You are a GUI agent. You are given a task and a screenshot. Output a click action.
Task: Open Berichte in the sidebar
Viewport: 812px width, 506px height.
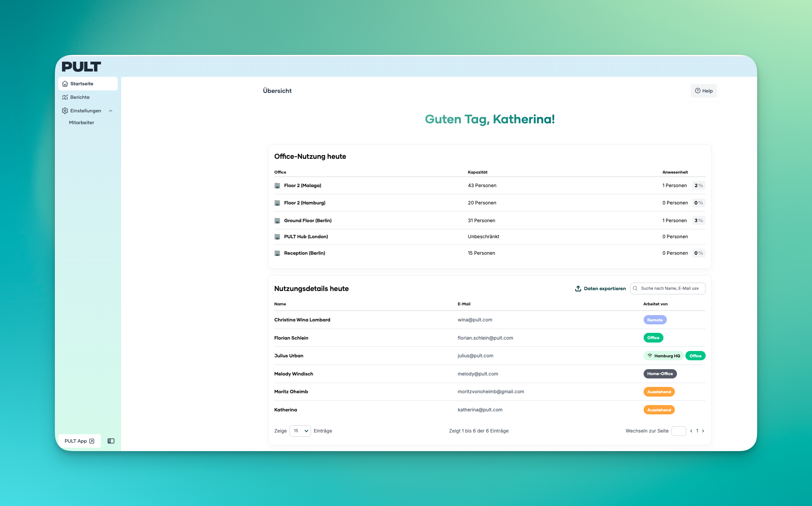[x=80, y=97]
